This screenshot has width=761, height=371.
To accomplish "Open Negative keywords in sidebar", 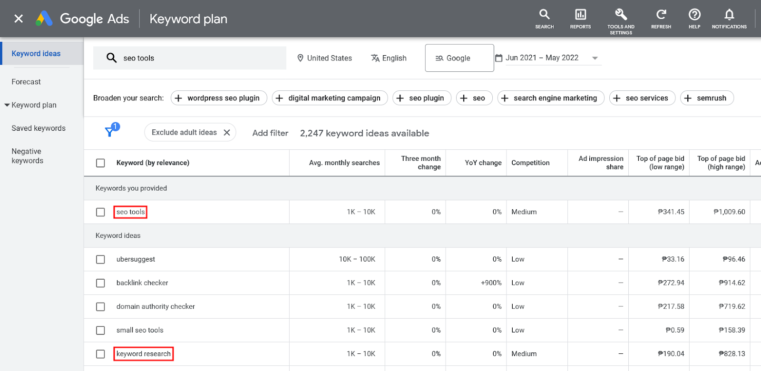I will pyautogui.click(x=27, y=156).
